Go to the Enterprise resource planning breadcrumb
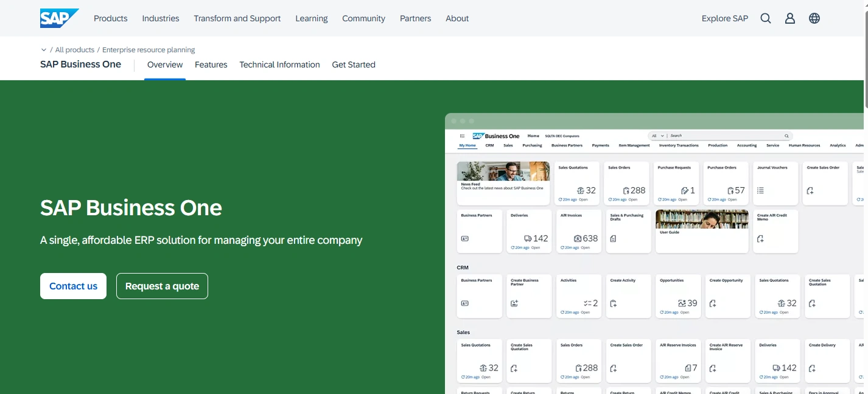Image resolution: width=868 pixels, height=394 pixels. pyautogui.click(x=149, y=50)
